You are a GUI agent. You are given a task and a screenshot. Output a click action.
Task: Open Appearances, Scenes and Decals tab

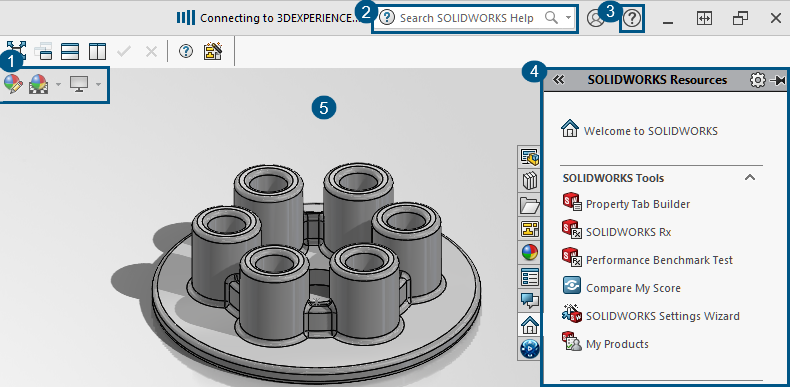tap(529, 253)
